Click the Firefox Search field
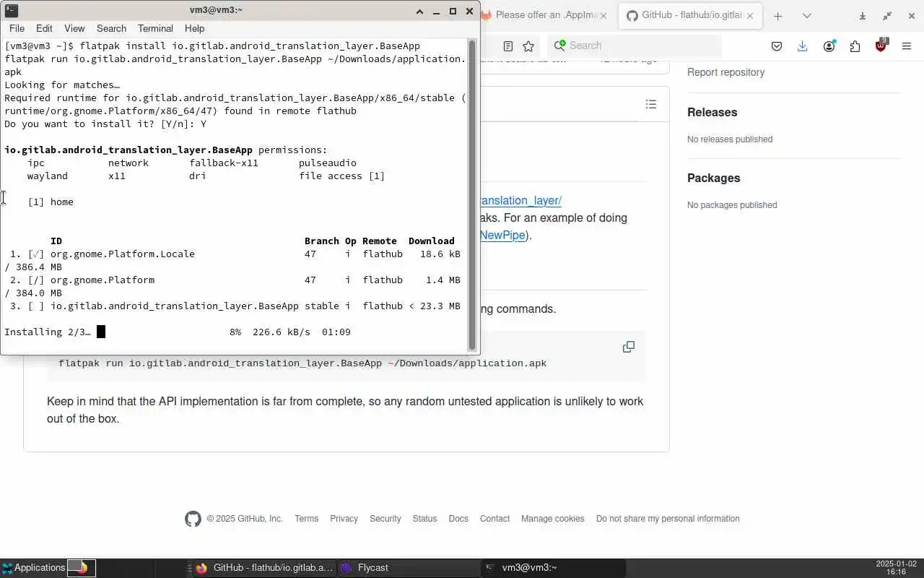This screenshot has width=924, height=578. [635, 46]
